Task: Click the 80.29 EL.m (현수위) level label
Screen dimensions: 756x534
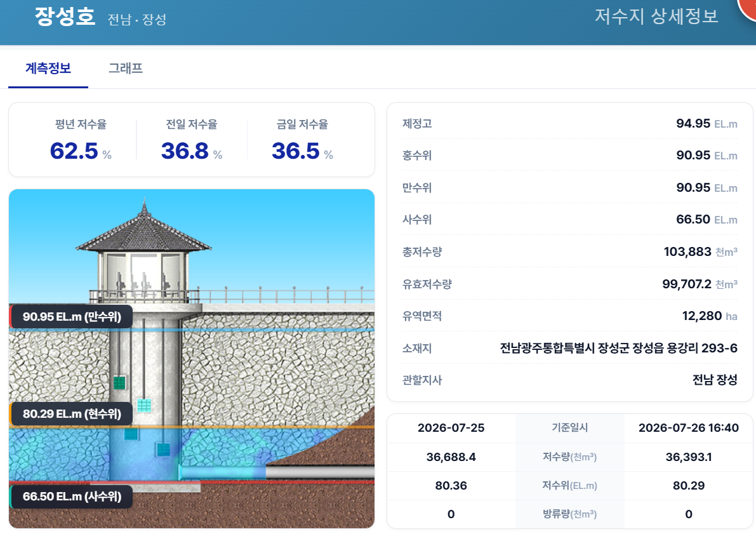Action: (x=71, y=414)
